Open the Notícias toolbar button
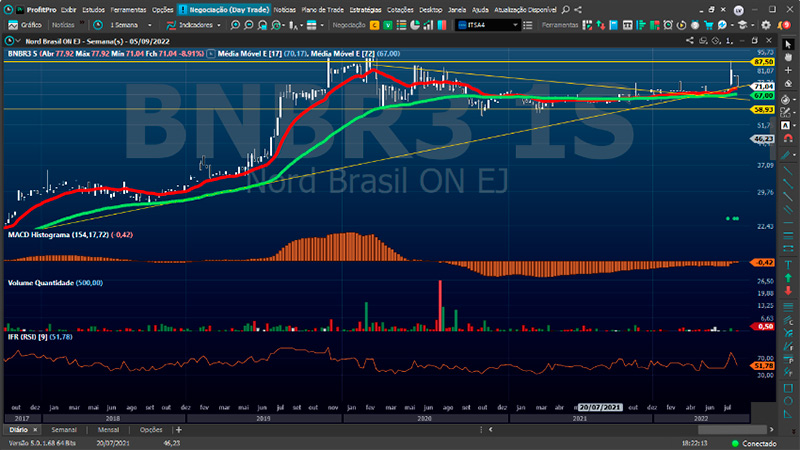The height and width of the screenshot is (450, 800). 63,25
